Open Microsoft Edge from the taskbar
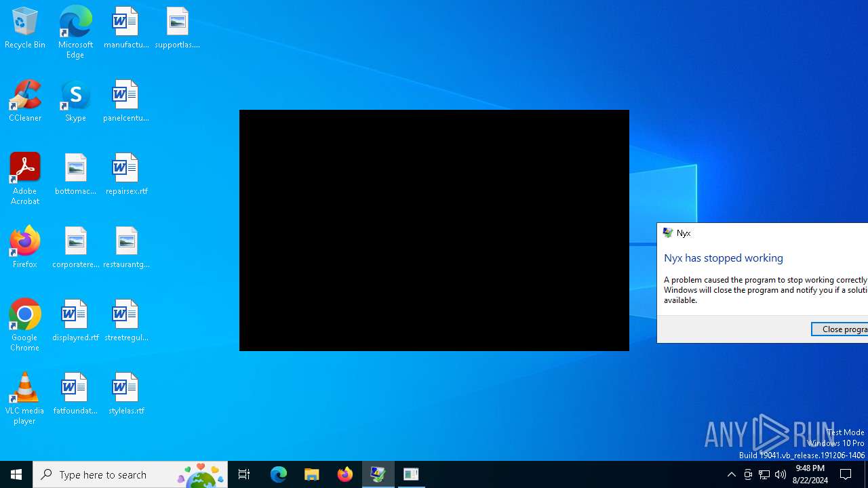Image resolution: width=868 pixels, height=488 pixels. click(x=279, y=474)
